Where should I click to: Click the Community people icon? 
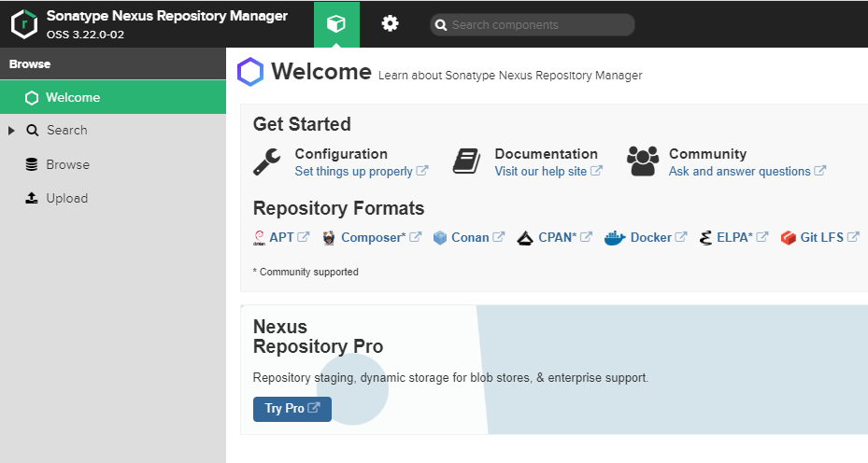(x=643, y=161)
